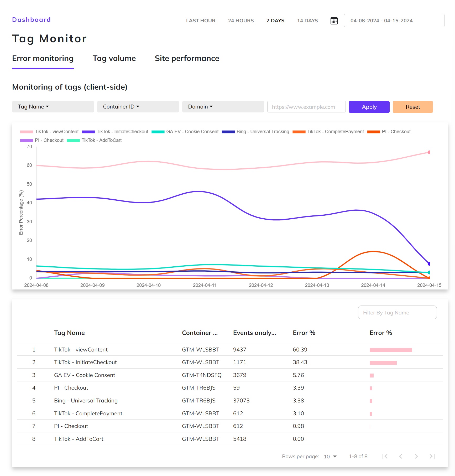Select the GA EV - Cookie Consent table row
This screenshot has height=476, width=455.
pos(230,375)
